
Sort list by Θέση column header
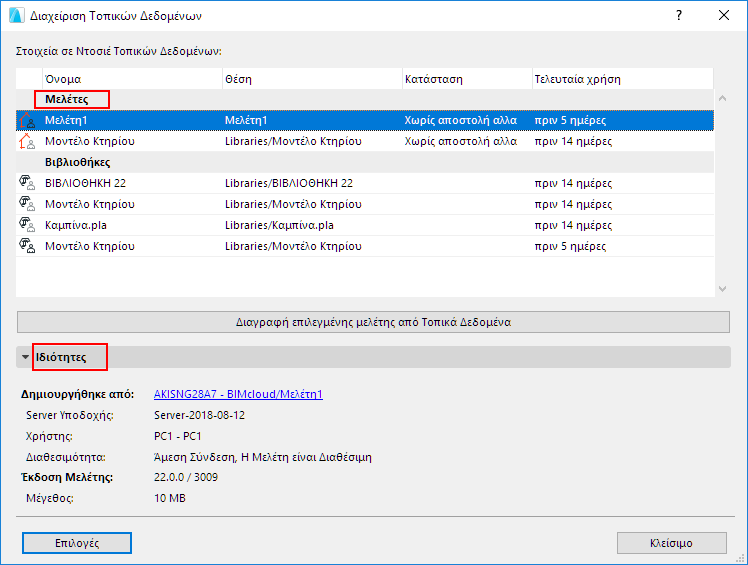(312, 79)
